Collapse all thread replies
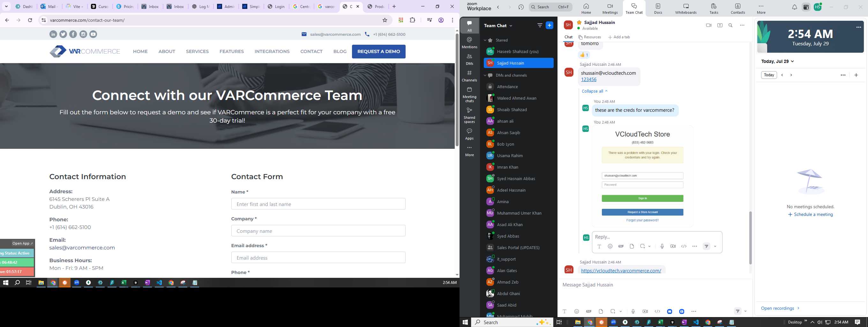This screenshot has height=327, width=868. (595, 91)
